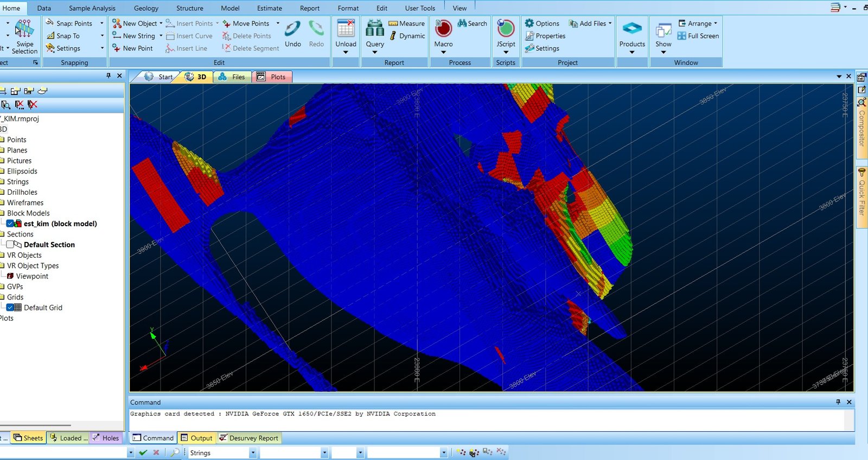Click Add Files icon

pyautogui.click(x=573, y=23)
